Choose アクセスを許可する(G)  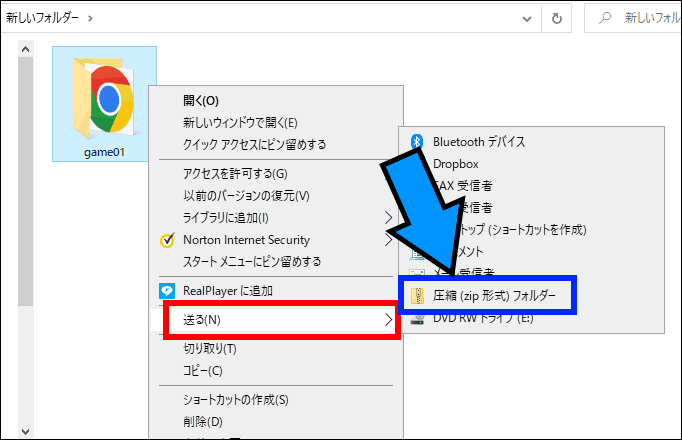[x=276, y=174]
